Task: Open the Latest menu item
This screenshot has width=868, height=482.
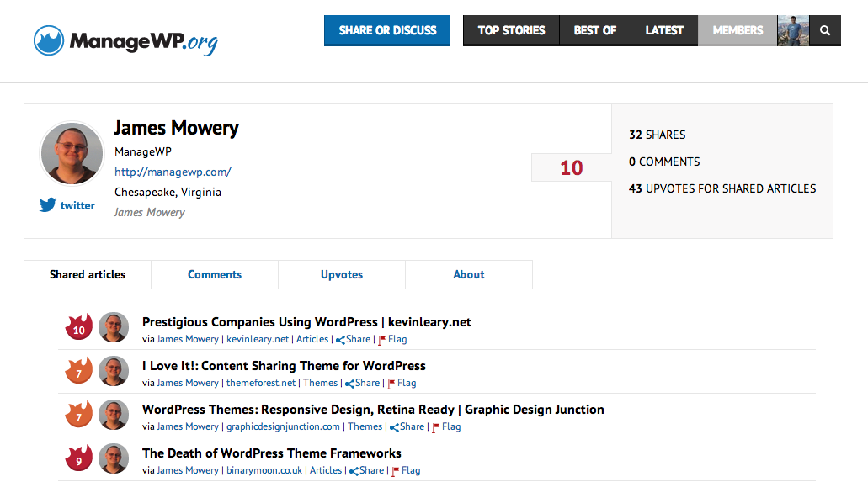Action: (x=664, y=30)
